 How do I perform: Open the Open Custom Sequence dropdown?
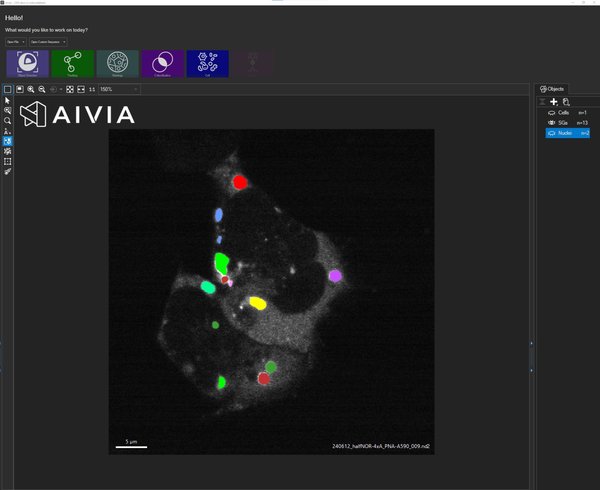[x=48, y=42]
